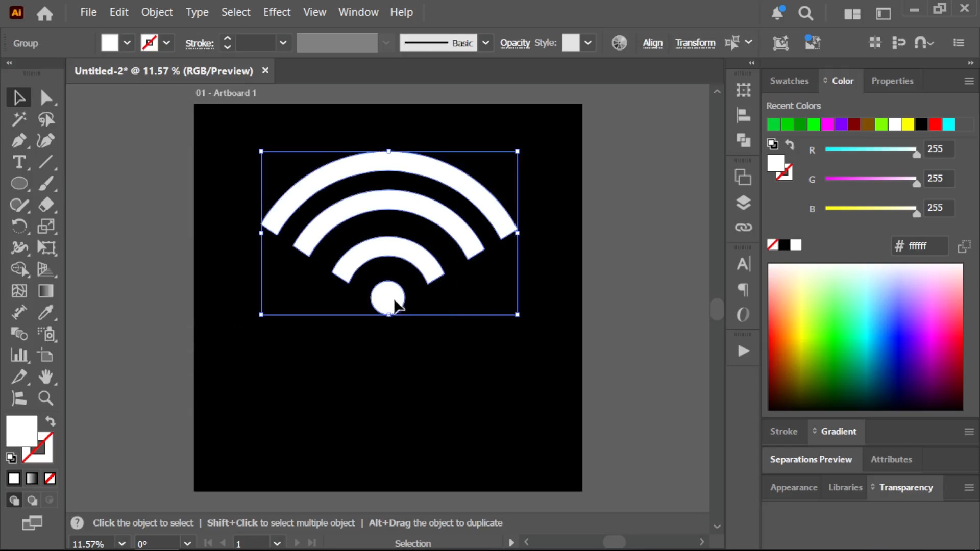Open the Basic brush definition dropdown

pyautogui.click(x=486, y=43)
